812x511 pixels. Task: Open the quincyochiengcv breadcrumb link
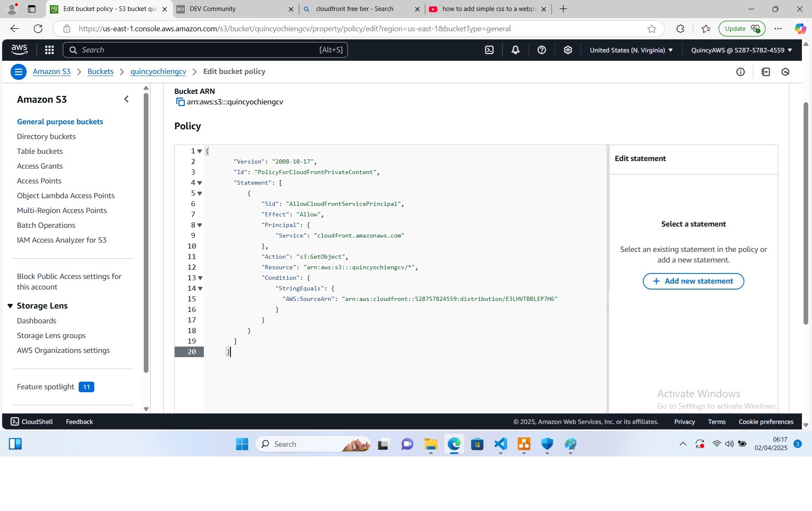pos(158,71)
